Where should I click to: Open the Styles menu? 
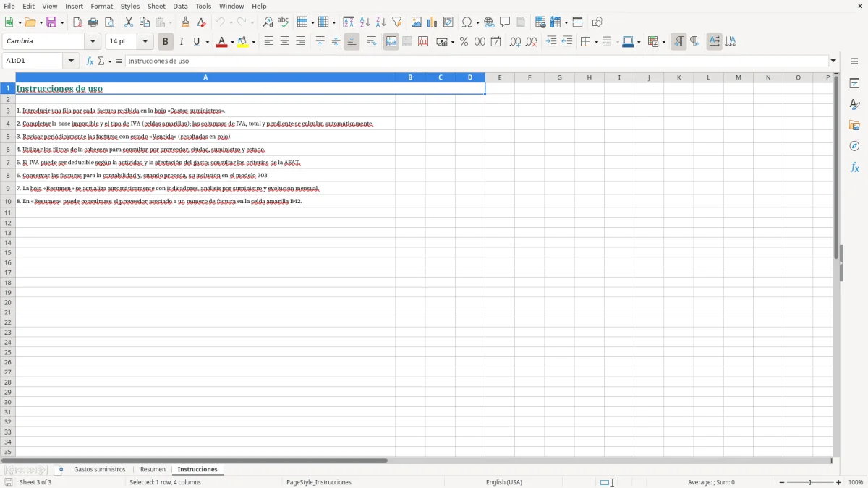click(x=130, y=6)
